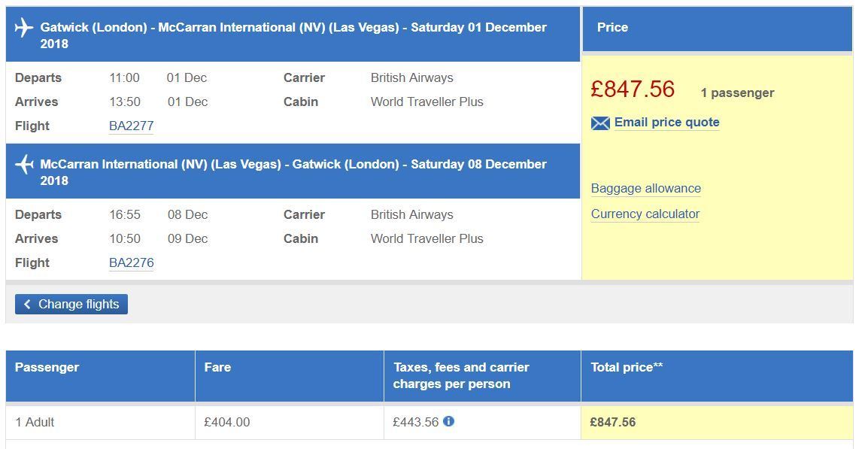Click the email envelope icon
The width and height of the screenshot is (868, 449).
600,123
